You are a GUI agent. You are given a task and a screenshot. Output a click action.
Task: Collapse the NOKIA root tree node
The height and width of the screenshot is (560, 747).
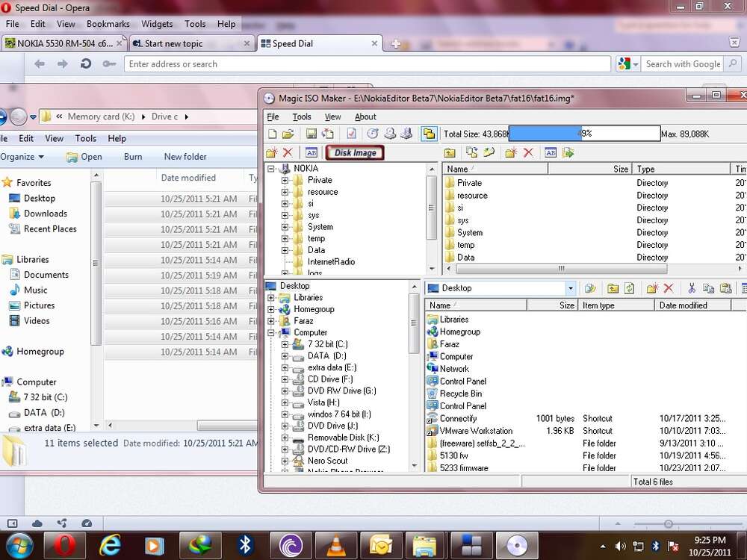(271, 169)
